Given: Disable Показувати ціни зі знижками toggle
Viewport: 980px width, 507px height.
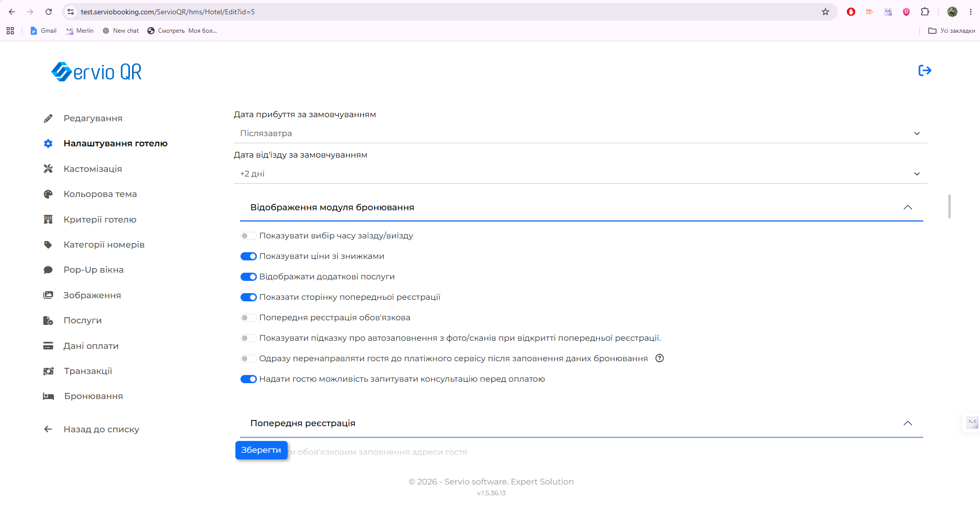Looking at the screenshot, I should [249, 256].
